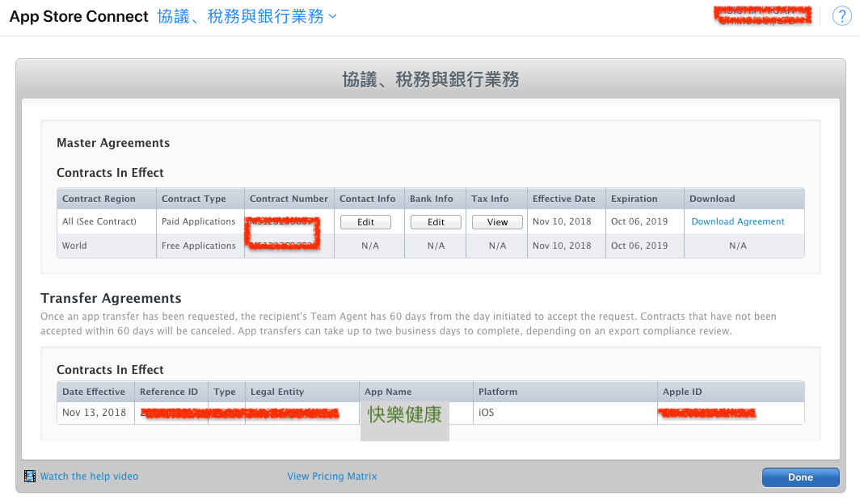Open the Watch the help video link
The image size is (860, 504).
(x=89, y=477)
